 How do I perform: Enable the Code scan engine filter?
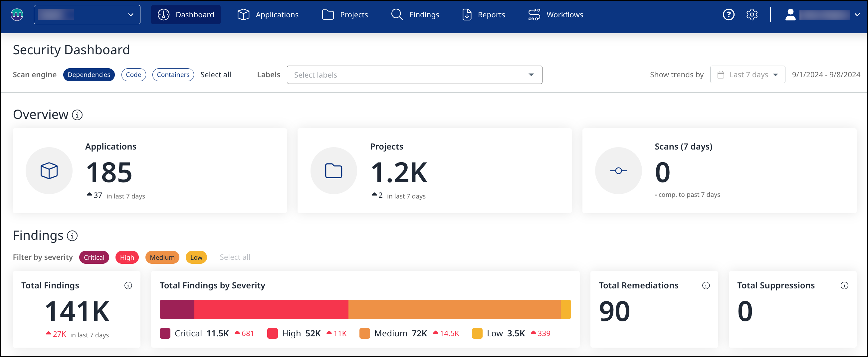click(x=133, y=75)
